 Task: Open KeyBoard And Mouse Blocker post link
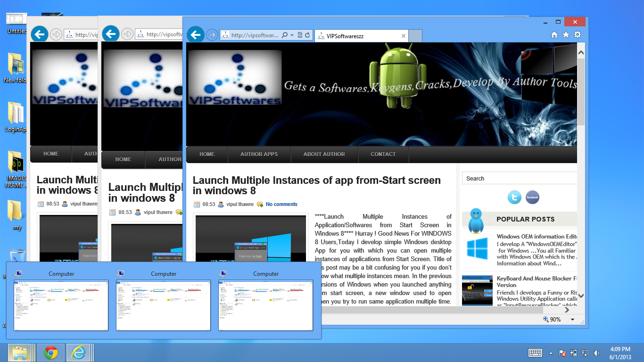(x=537, y=281)
